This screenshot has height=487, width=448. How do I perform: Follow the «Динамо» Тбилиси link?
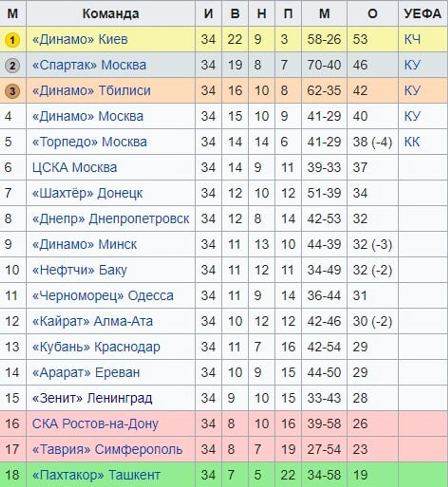click(91, 91)
